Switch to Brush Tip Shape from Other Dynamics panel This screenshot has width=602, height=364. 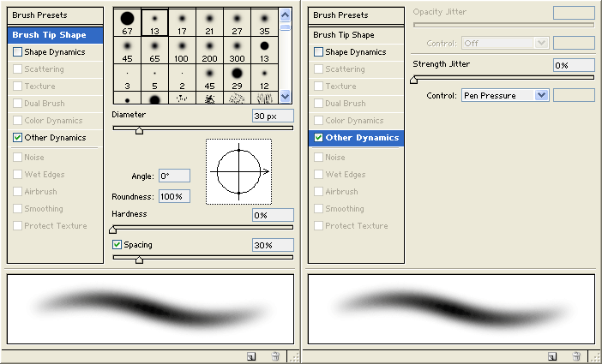pos(356,35)
